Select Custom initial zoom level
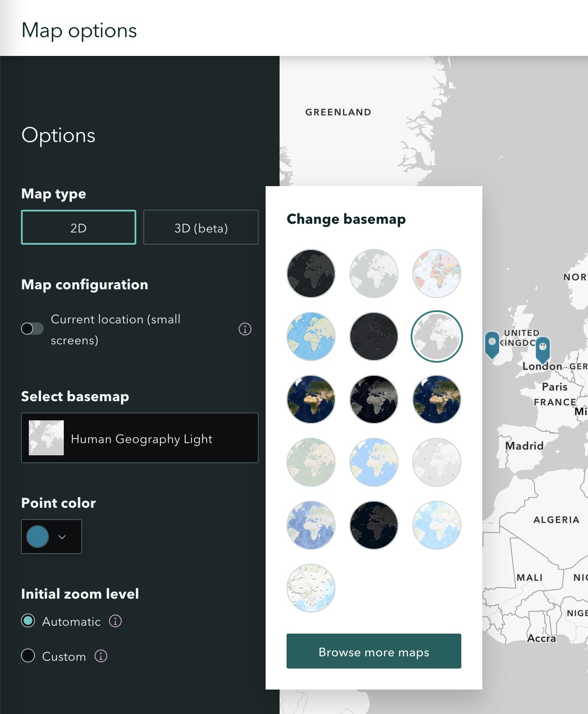Screen dimensions: 588x714 point(28,656)
